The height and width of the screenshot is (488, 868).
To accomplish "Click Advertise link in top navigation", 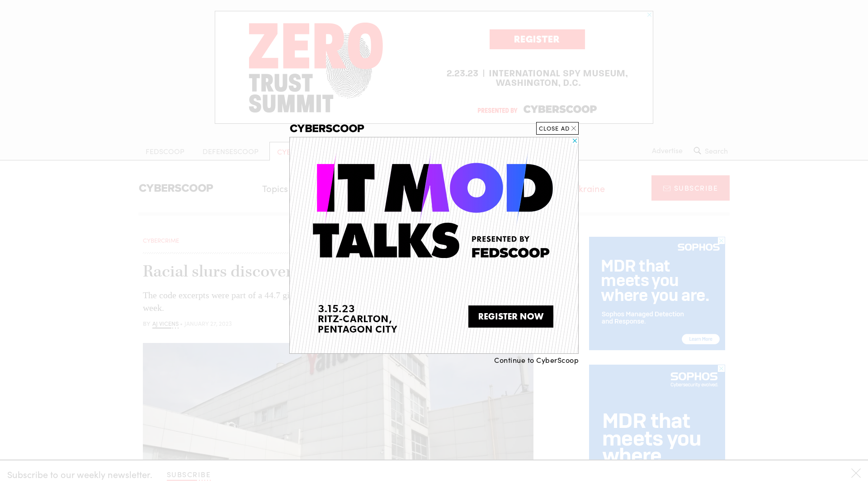I will [666, 150].
